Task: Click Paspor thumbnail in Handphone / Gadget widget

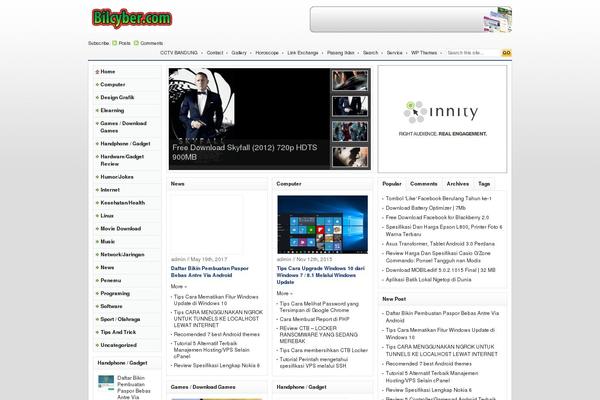Action: pyautogui.click(x=106, y=382)
